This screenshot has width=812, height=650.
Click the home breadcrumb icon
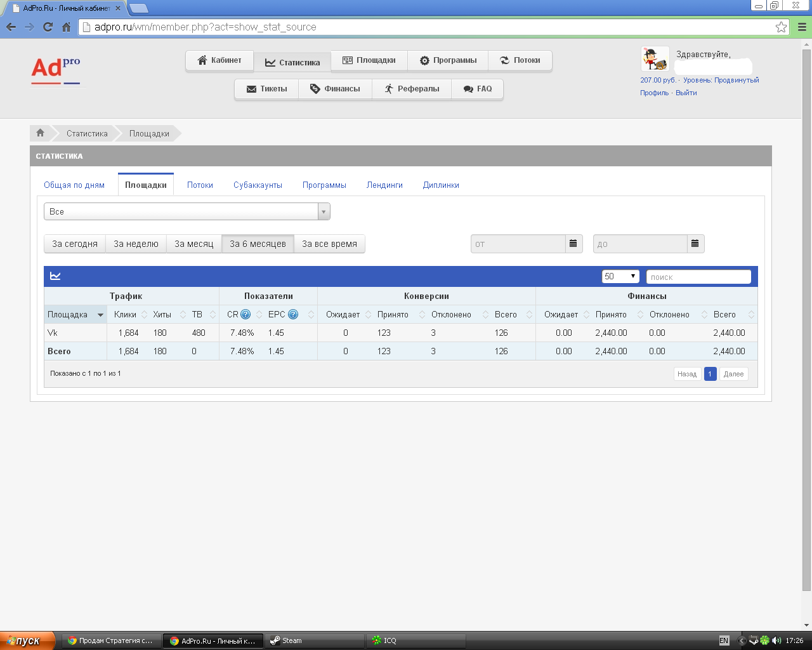point(41,133)
